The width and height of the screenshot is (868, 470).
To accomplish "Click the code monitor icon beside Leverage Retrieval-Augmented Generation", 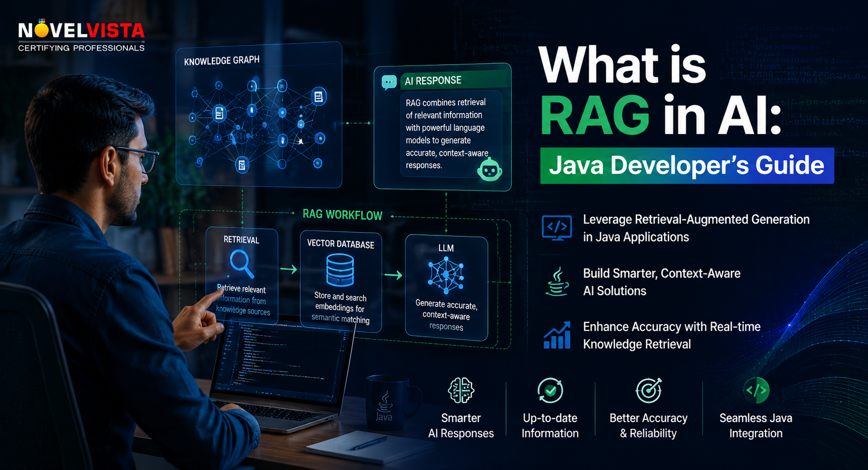I will (x=557, y=228).
